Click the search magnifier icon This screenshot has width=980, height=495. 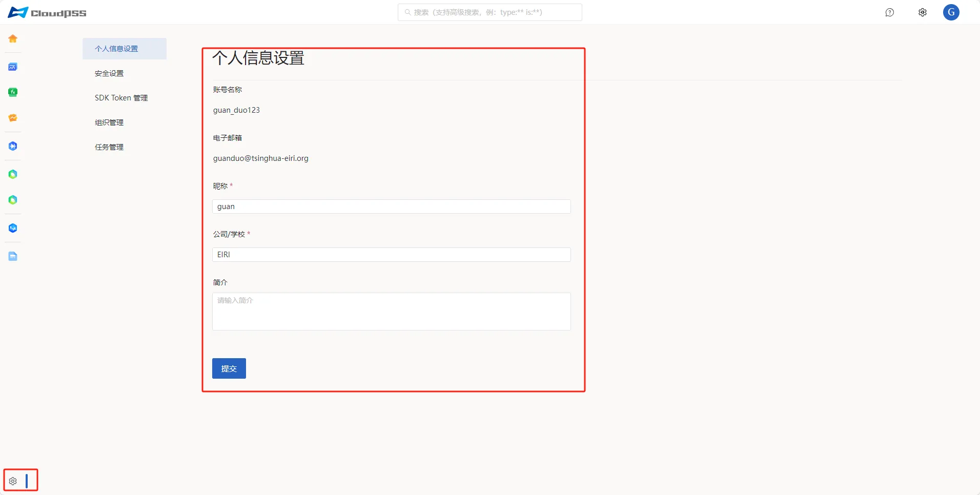point(407,12)
